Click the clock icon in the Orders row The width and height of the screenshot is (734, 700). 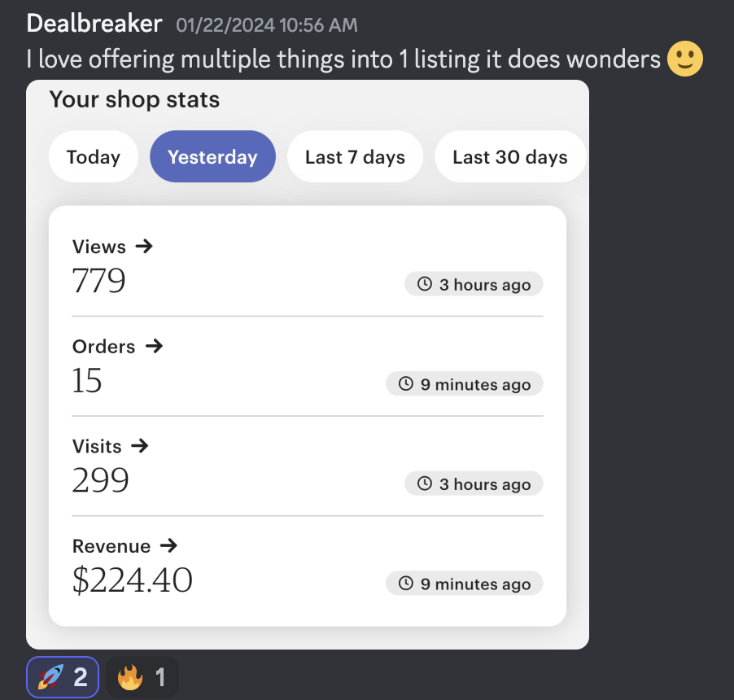coord(406,383)
